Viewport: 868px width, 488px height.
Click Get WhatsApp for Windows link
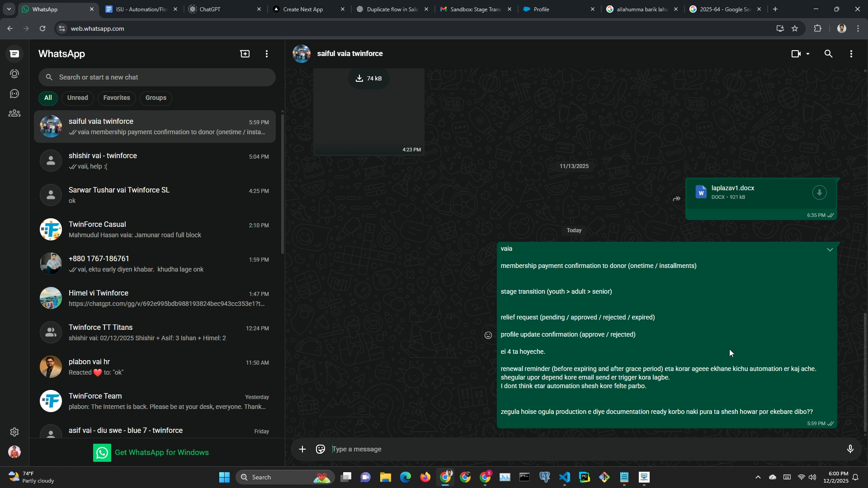click(x=161, y=452)
